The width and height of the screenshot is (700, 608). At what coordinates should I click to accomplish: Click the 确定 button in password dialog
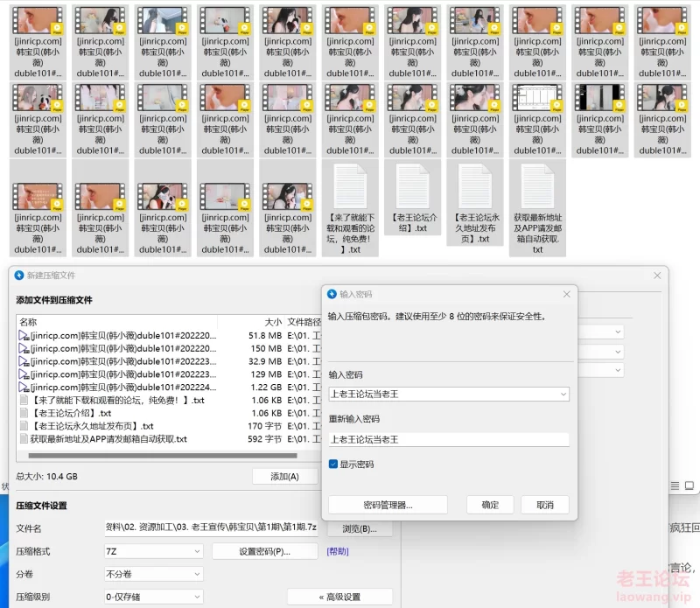click(x=490, y=505)
